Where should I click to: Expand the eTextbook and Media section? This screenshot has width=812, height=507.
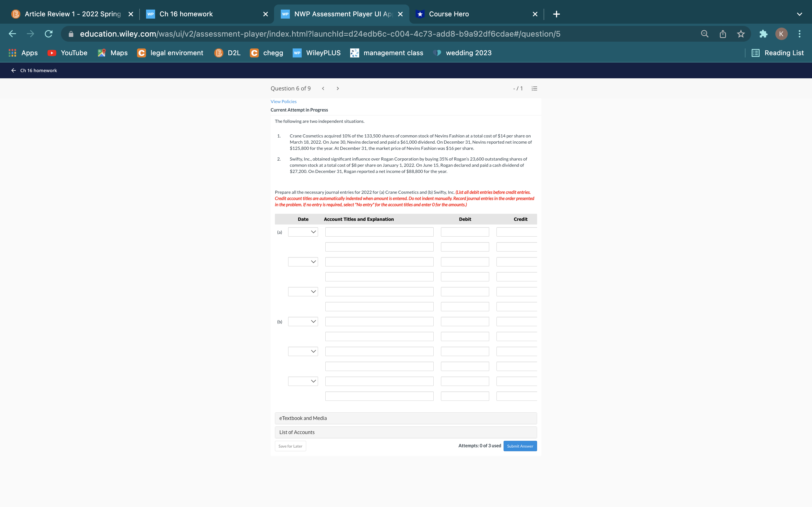pyautogui.click(x=406, y=418)
